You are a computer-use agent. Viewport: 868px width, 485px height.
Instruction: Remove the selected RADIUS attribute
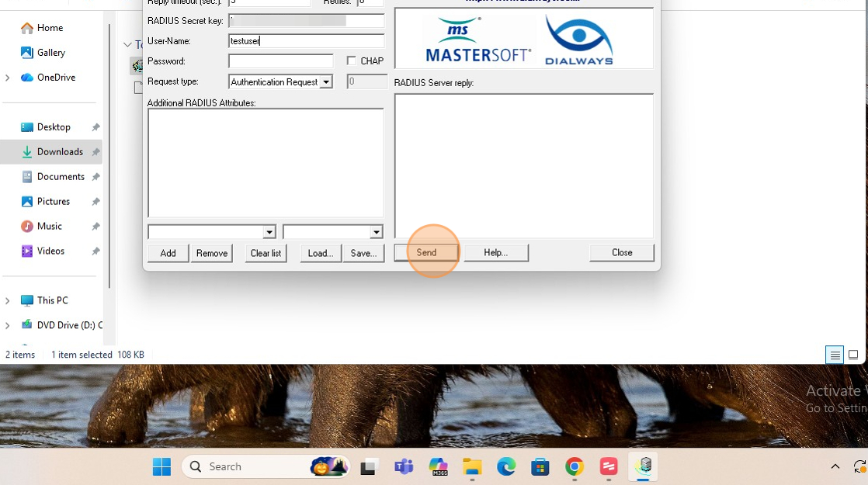[x=211, y=253]
